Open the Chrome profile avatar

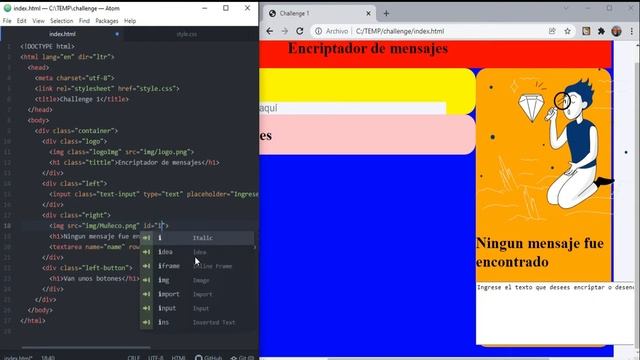617,31
